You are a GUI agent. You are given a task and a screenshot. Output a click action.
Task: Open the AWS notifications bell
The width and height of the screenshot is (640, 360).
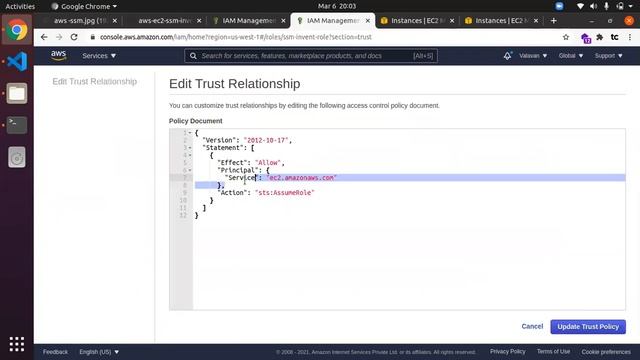(x=507, y=56)
